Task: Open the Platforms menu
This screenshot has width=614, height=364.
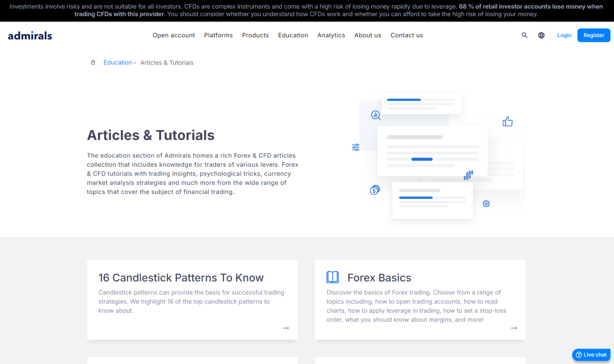Action: point(218,35)
